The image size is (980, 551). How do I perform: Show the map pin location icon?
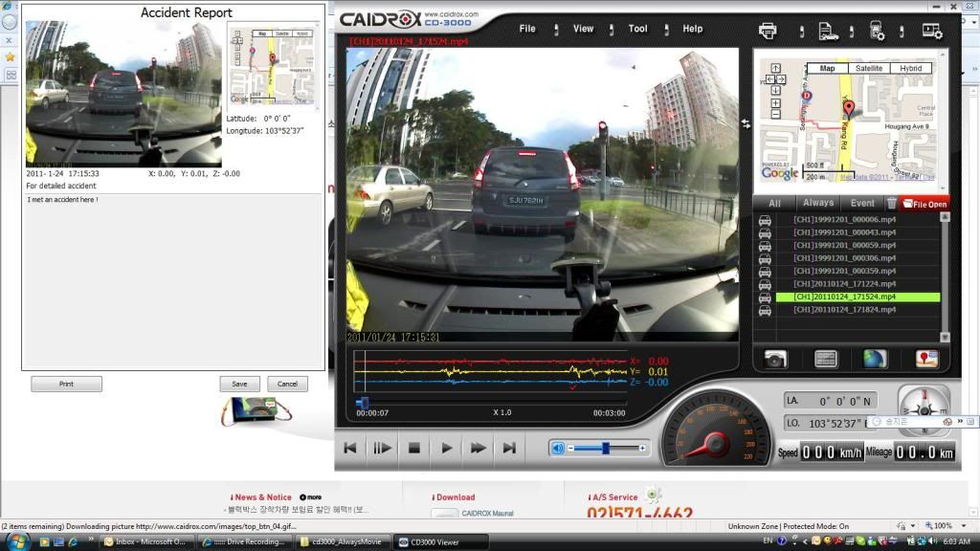tap(926, 359)
